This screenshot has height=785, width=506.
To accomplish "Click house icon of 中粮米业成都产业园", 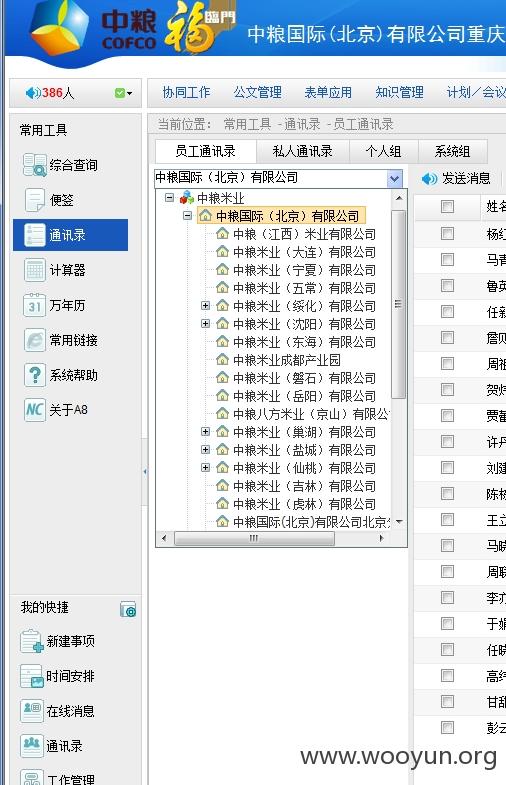I will click(x=222, y=360).
